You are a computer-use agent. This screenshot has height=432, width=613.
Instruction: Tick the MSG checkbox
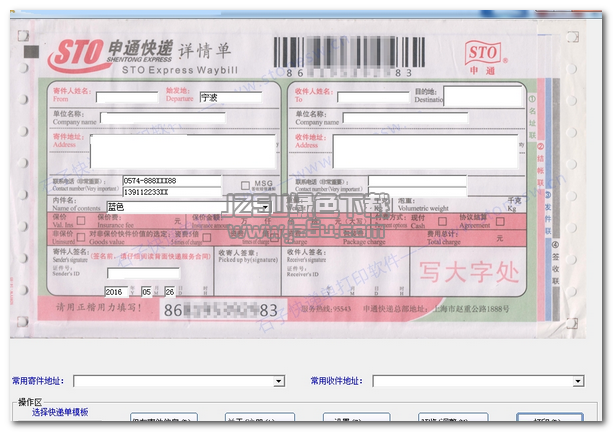click(x=246, y=185)
